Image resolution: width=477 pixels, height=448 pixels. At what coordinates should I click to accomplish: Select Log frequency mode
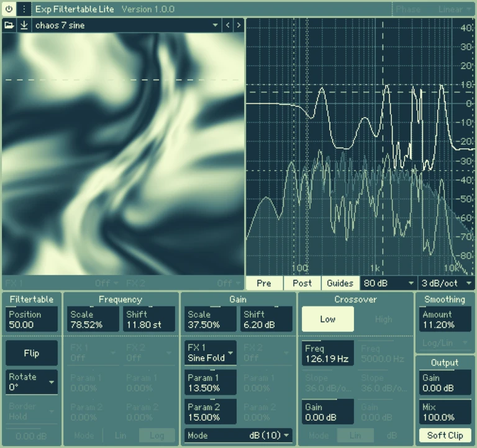coord(157,436)
